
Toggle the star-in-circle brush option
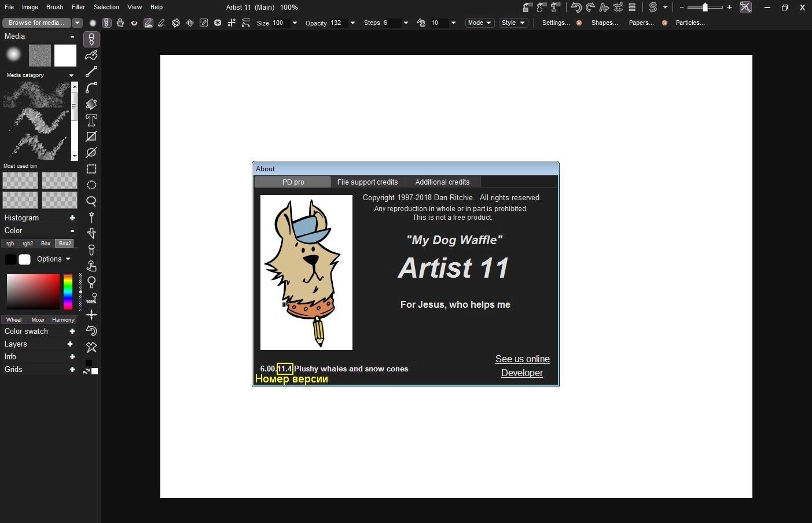coord(218,23)
